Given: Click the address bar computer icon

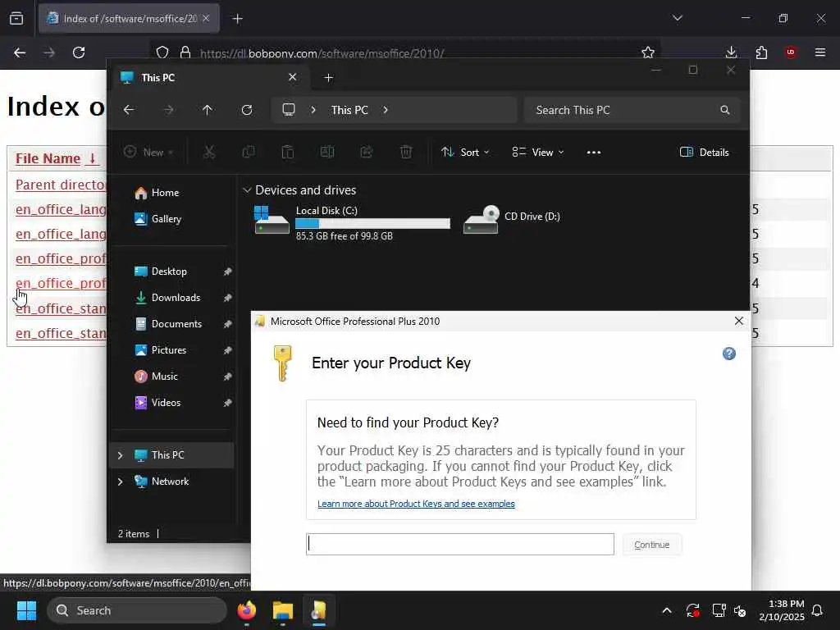Looking at the screenshot, I should click(x=289, y=110).
